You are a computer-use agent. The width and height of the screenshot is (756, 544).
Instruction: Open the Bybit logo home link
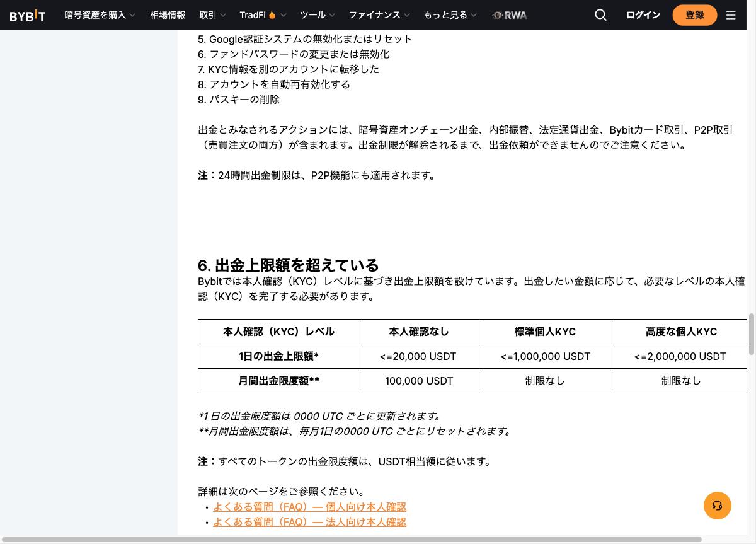[x=28, y=15]
